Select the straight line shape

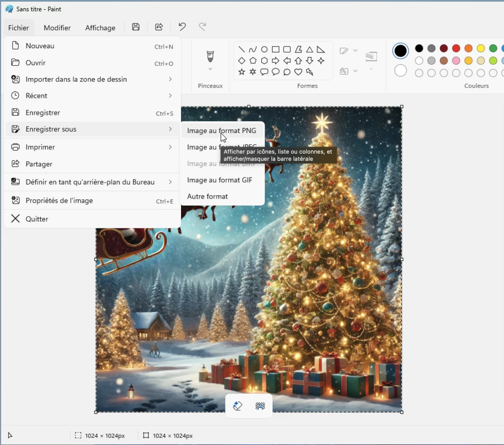click(241, 49)
